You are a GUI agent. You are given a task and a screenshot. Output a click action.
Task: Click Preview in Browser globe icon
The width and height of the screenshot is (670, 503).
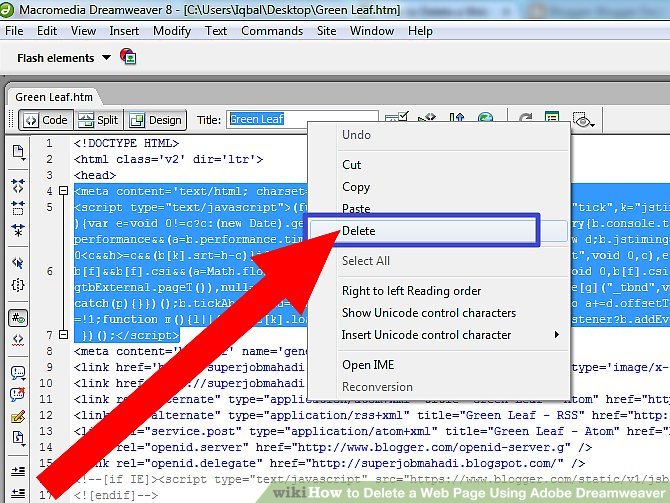pyautogui.click(x=485, y=120)
